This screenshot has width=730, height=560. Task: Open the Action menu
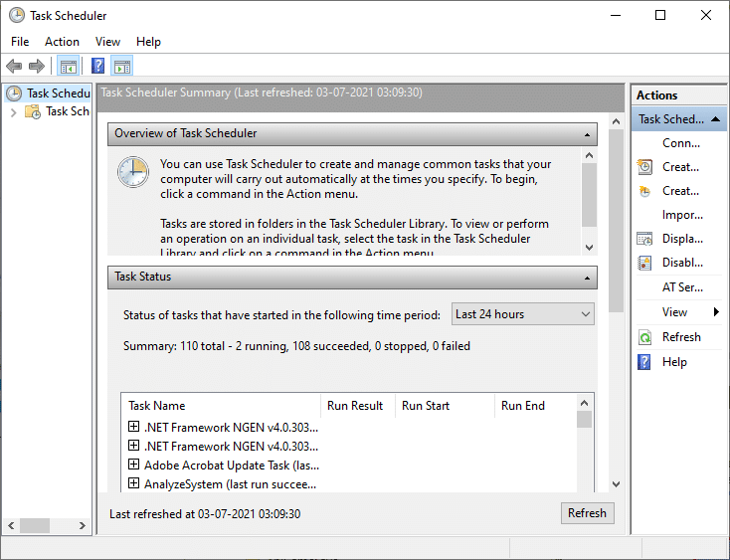[62, 42]
